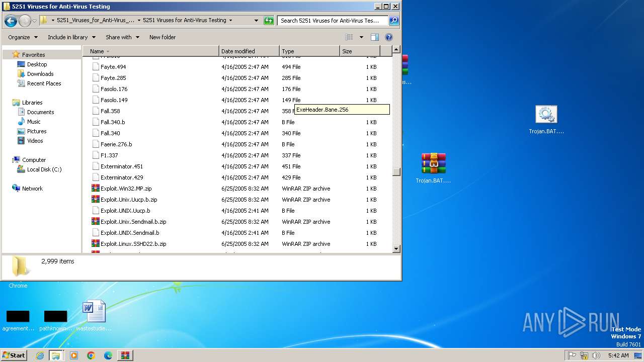Select the Word document icon on desktop
644x362 pixels.
click(x=94, y=311)
